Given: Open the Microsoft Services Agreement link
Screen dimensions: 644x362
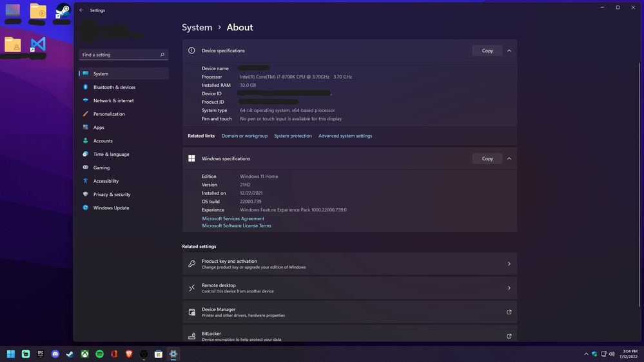Looking at the screenshot, I should pyautogui.click(x=233, y=219).
